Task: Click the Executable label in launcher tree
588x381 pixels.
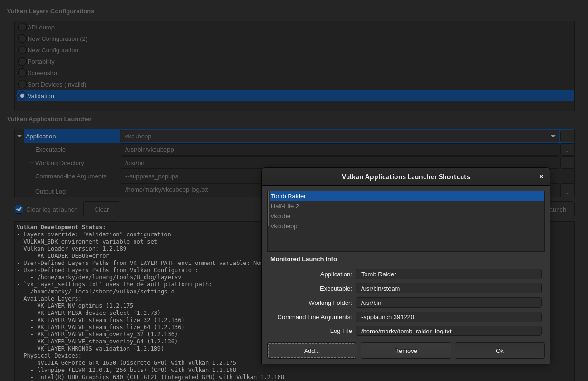Action: (x=50, y=149)
